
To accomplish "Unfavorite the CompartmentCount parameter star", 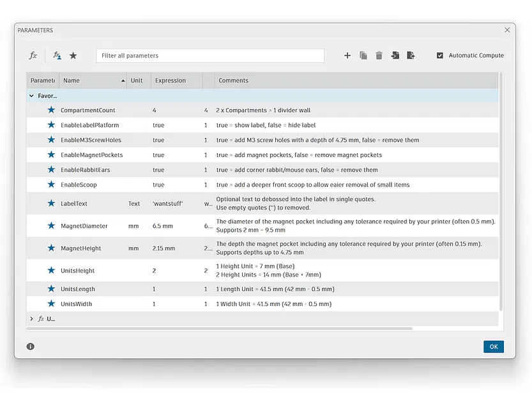I will tap(52, 110).
